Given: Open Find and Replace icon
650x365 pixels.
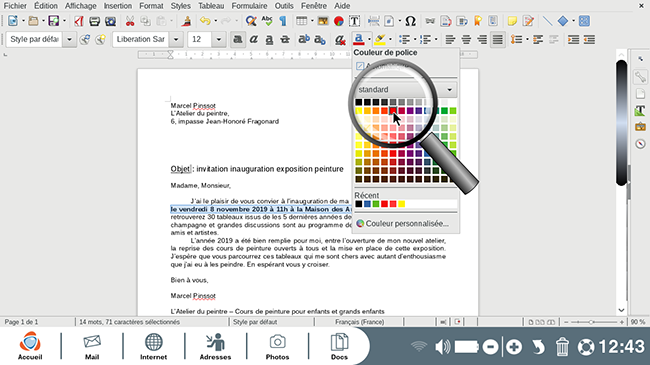Looking at the screenshot, I should 251,21.
